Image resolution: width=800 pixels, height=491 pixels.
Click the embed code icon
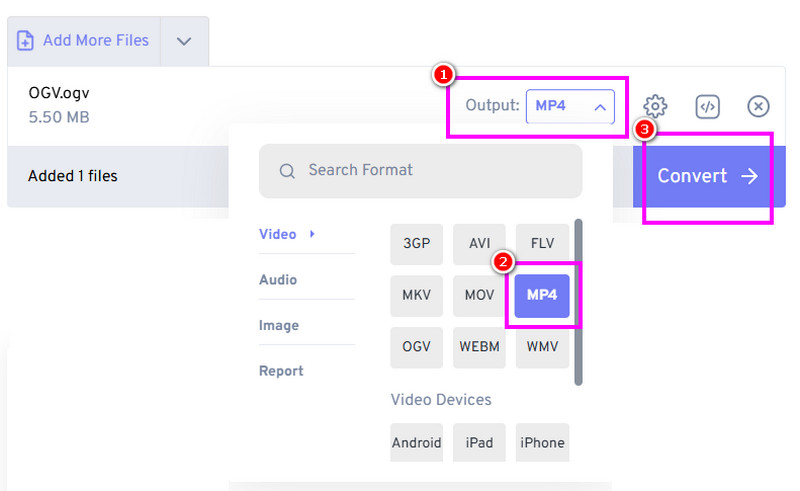(707, 106)
